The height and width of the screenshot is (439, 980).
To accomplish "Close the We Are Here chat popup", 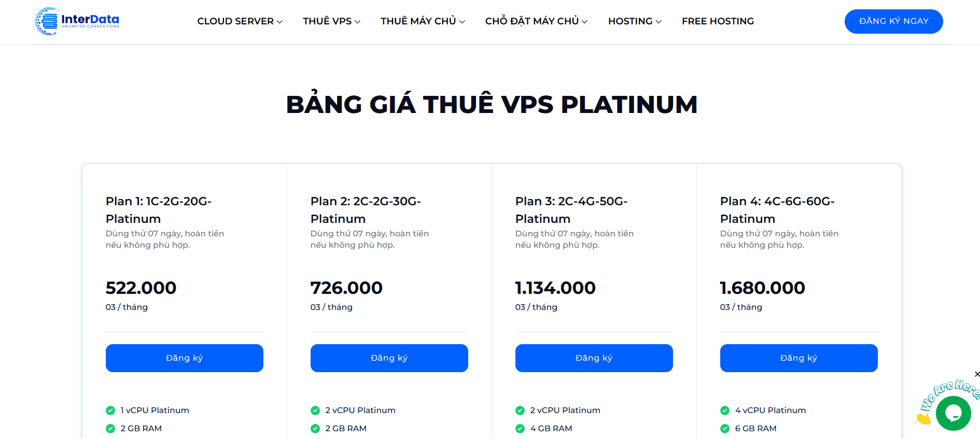I will [x=977, y=374].
